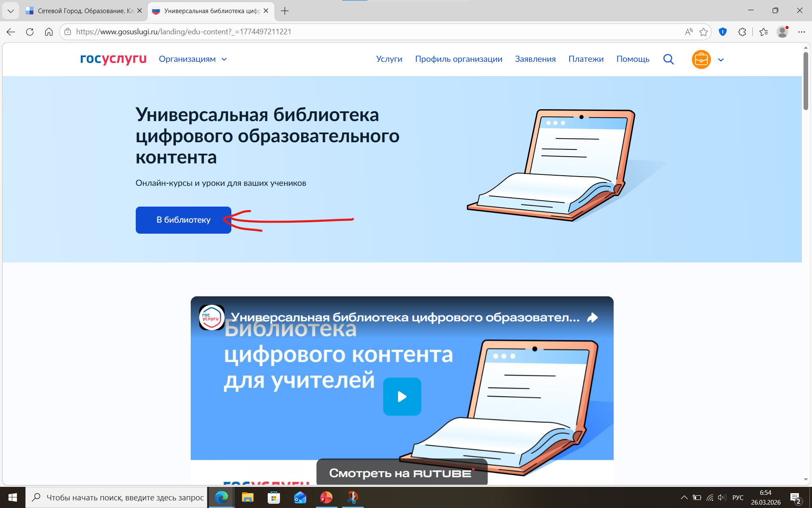Viewport: 812px width, 508px height.
Task: Click the share arrow on video
Action: [593, 317]
